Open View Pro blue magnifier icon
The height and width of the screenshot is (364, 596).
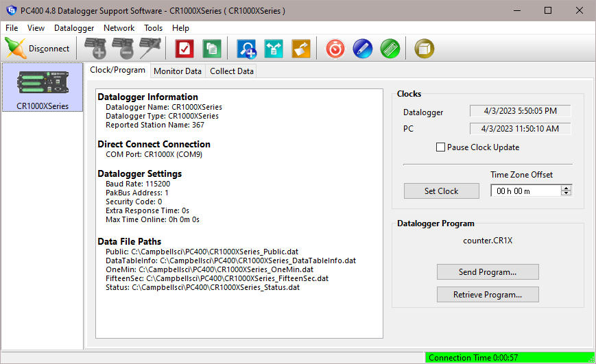click(x=246, y=49)
